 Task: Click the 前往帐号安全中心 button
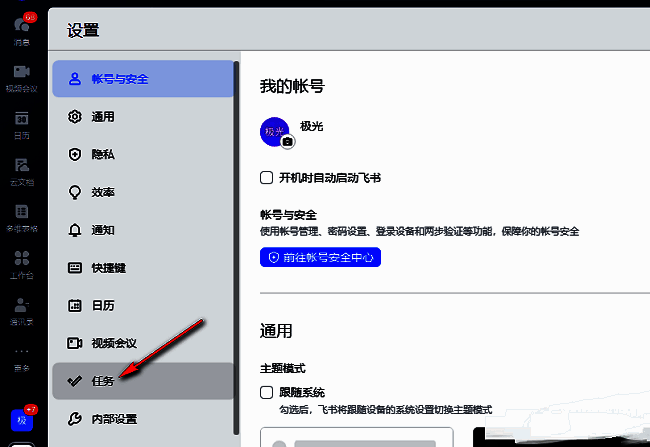tap(320, 258)
